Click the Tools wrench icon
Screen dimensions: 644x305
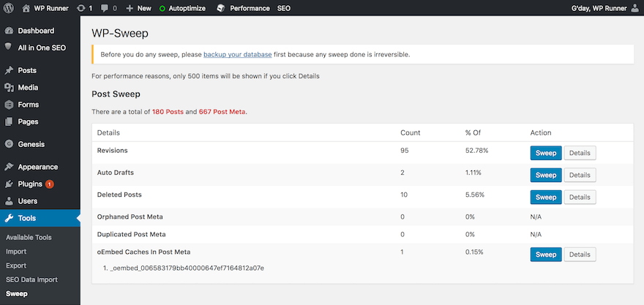coord(9,219)
